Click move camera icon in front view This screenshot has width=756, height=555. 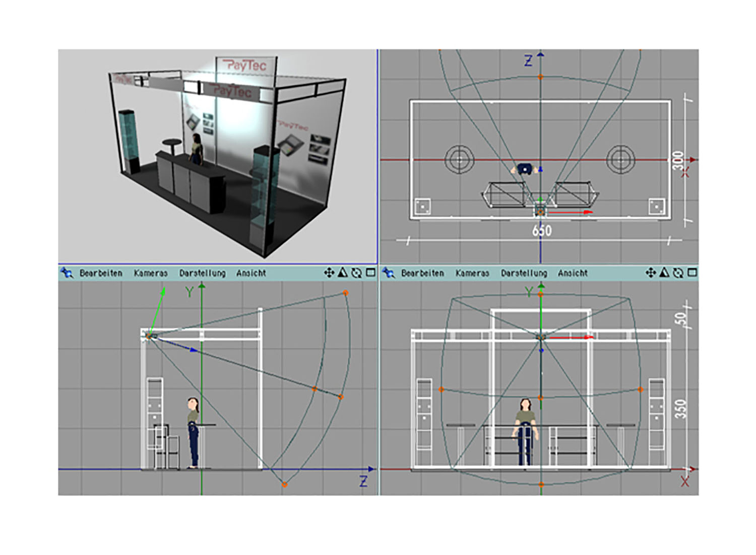click(x=651, y=273)
